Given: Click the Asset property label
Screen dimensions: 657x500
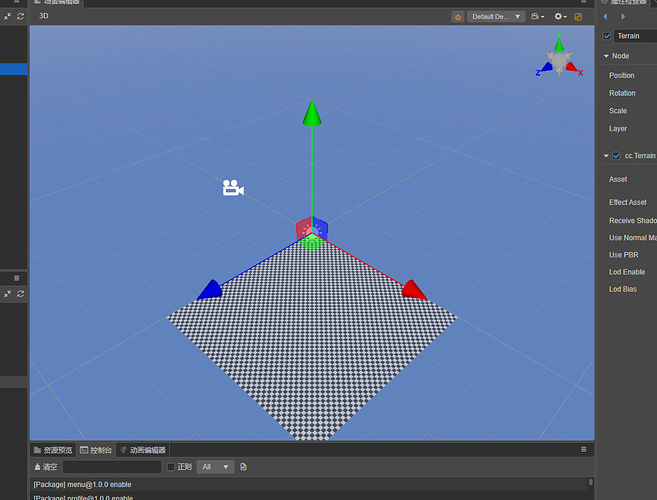Looking at the screenshot, I should (x=618, y=179).
